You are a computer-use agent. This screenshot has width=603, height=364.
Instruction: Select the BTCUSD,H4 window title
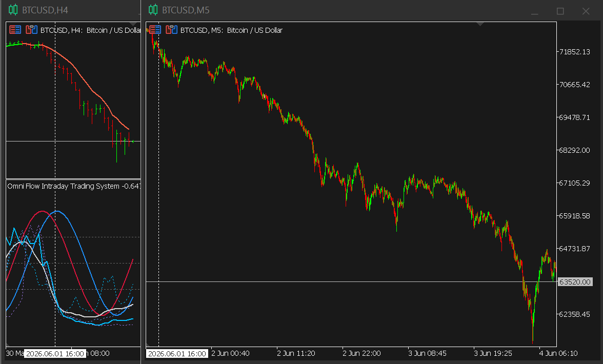coord(45,10)
